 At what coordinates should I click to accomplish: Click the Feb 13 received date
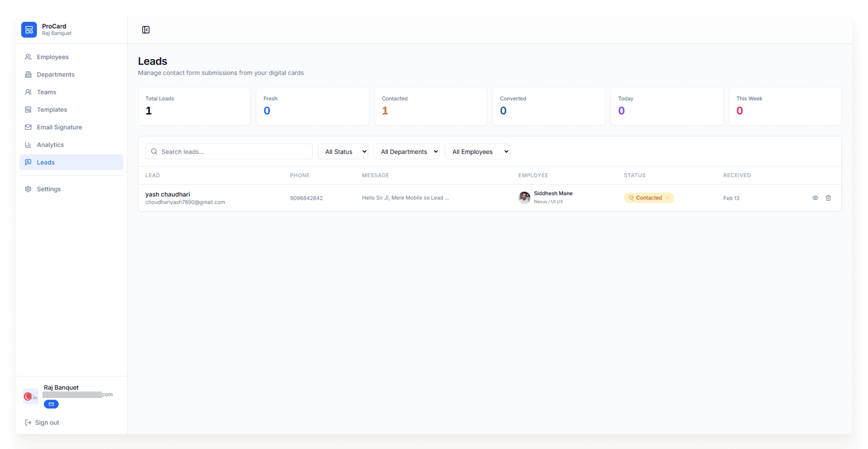pyautogui.click(x=731, y=198)
